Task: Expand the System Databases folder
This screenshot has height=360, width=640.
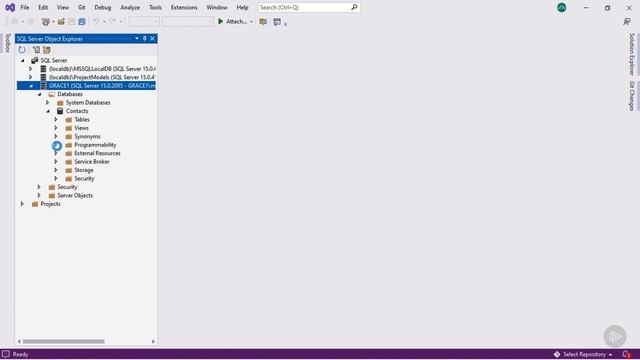Action: (48, 103)
